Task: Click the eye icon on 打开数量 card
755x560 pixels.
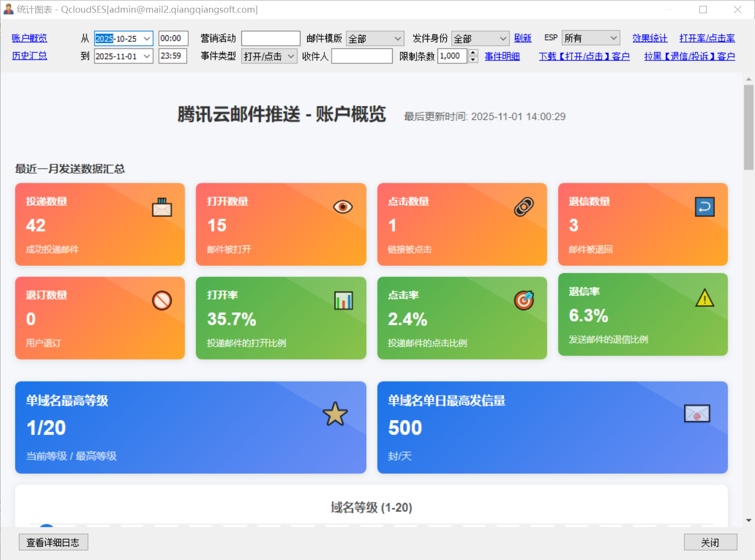Action: [343, 207]
